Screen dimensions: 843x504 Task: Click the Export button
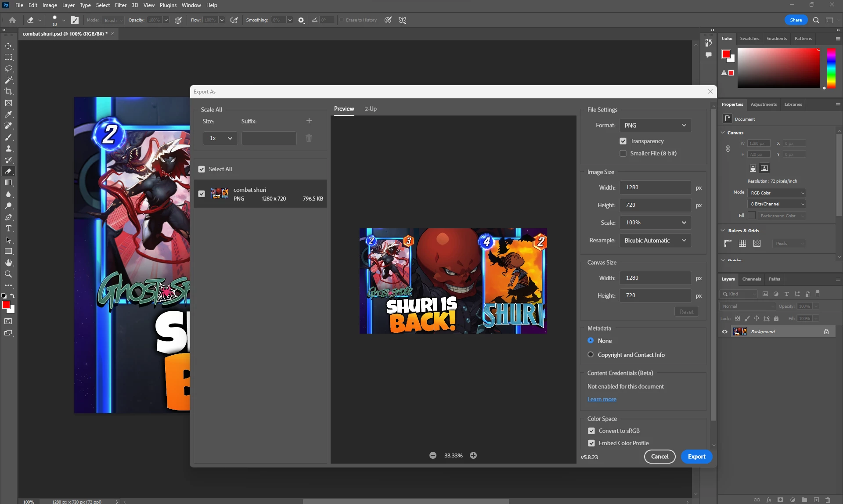point(696,457)
